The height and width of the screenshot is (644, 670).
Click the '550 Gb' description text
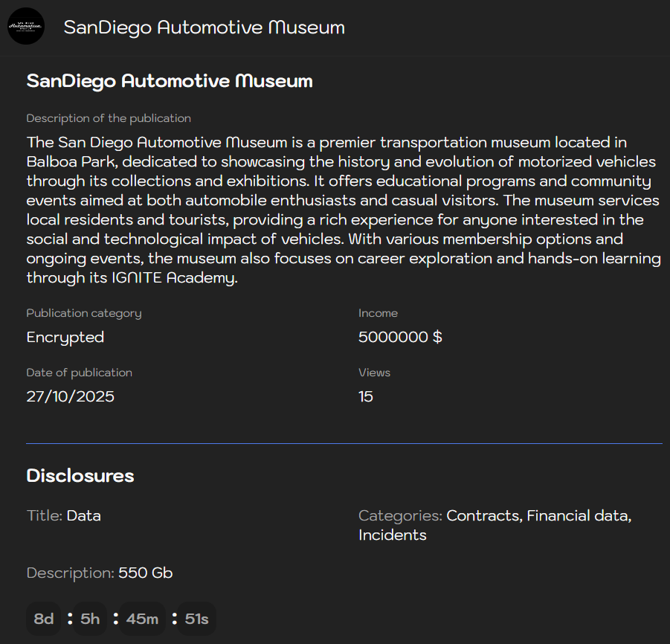(x=146, y=573)
